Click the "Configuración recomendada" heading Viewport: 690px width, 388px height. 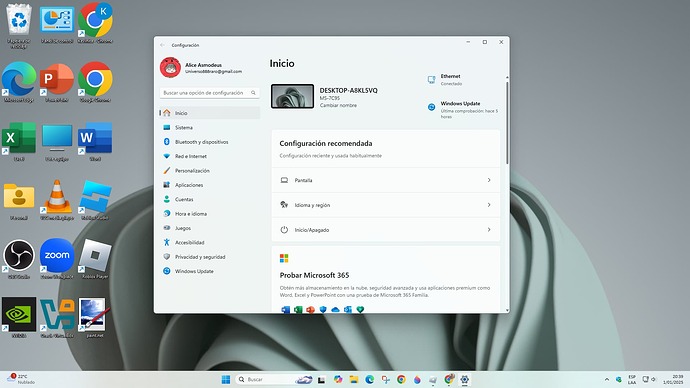click(326, 143)
